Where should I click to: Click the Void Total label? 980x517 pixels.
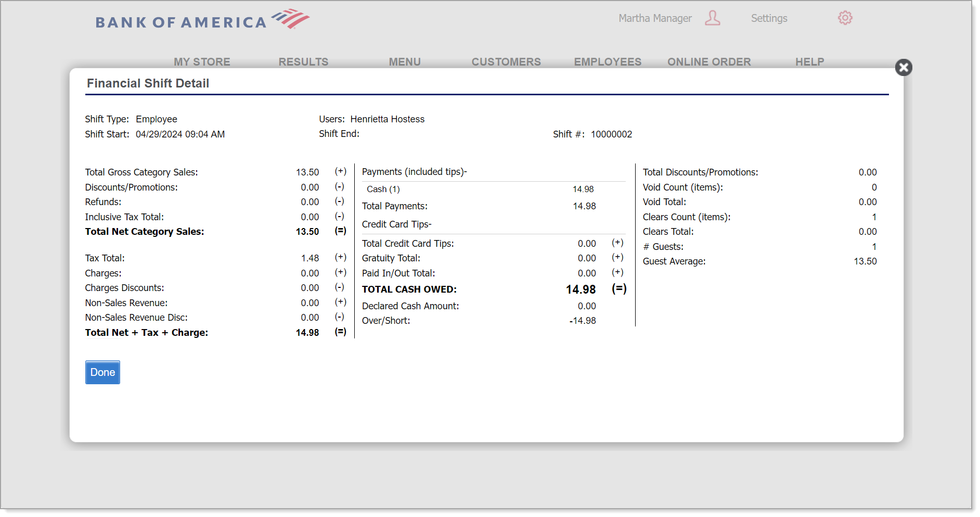coord(664,202)
